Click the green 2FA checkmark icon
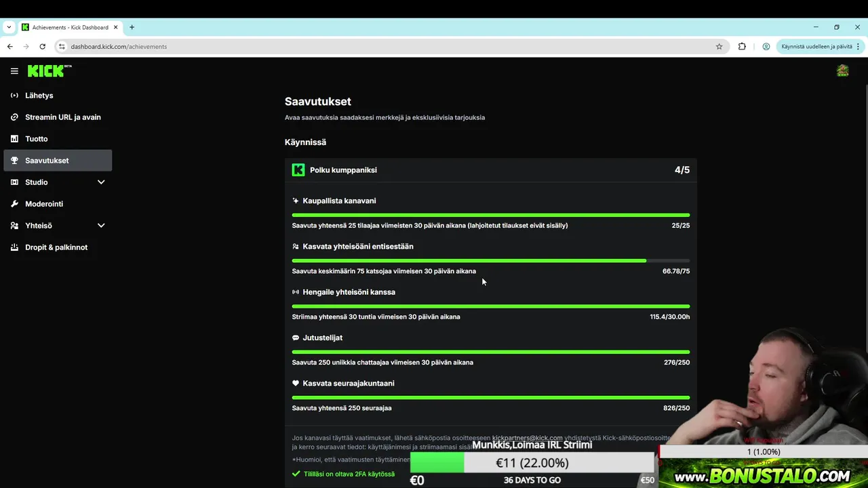868x488 pixels. (296, 474)
